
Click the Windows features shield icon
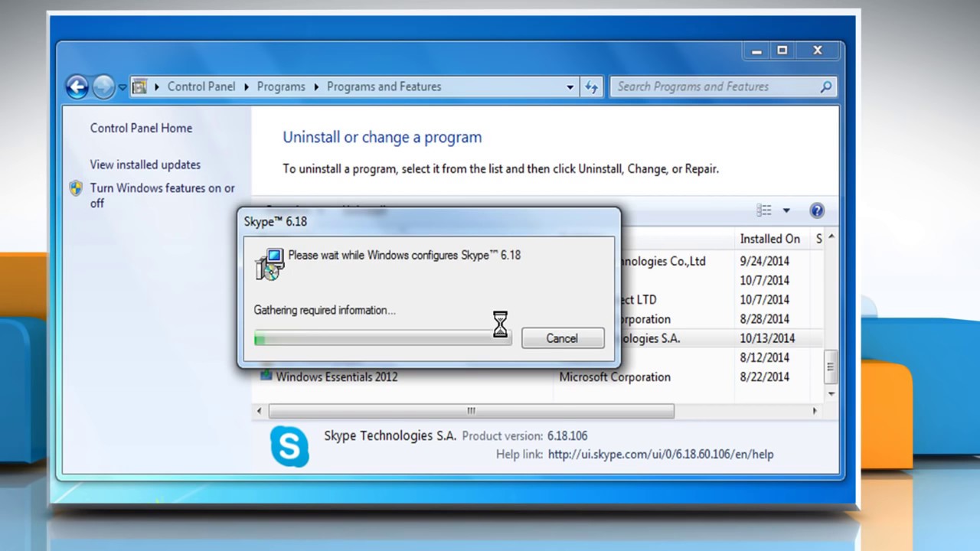(76, 188)
